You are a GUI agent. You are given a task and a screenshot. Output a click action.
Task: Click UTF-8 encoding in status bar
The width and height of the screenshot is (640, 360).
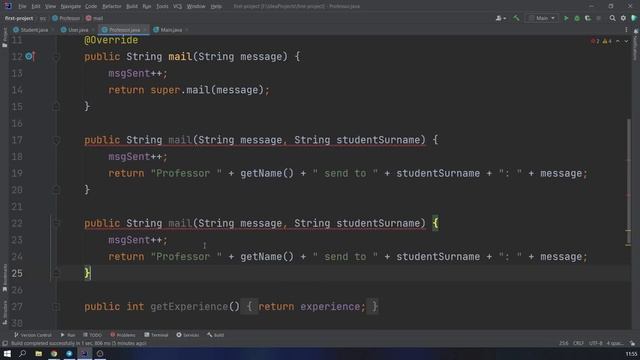point(596,343)
